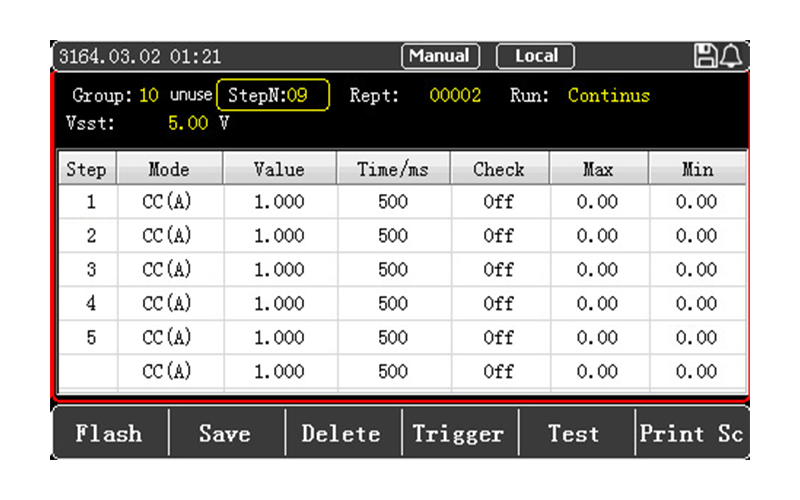800x500 pixels.
Task: Toggle the Local control indicator
Action: 535,56
